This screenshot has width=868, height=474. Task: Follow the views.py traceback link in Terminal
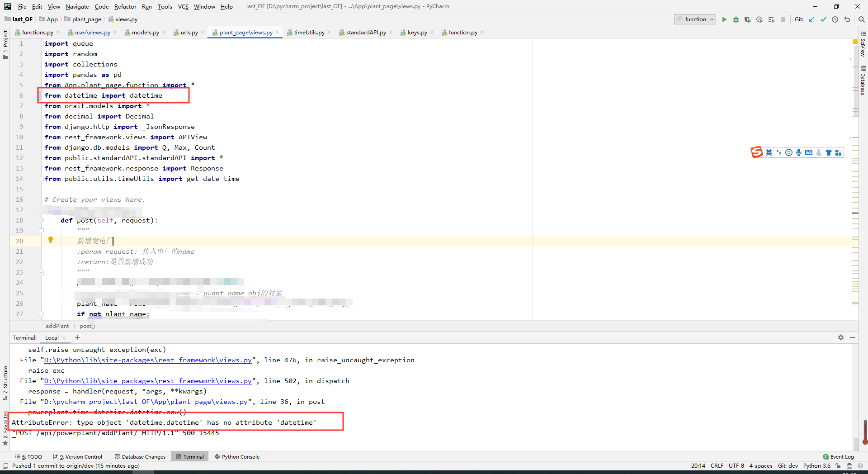[145, 402]
